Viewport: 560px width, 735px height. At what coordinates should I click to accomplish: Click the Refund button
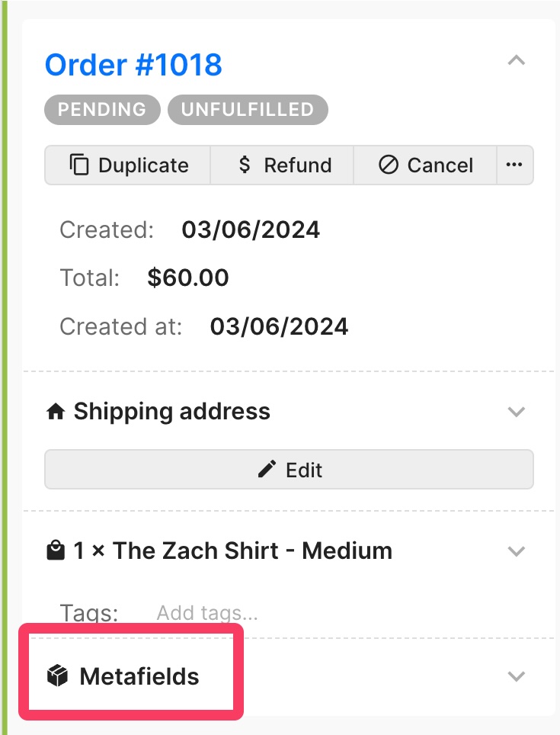(282, 165)
